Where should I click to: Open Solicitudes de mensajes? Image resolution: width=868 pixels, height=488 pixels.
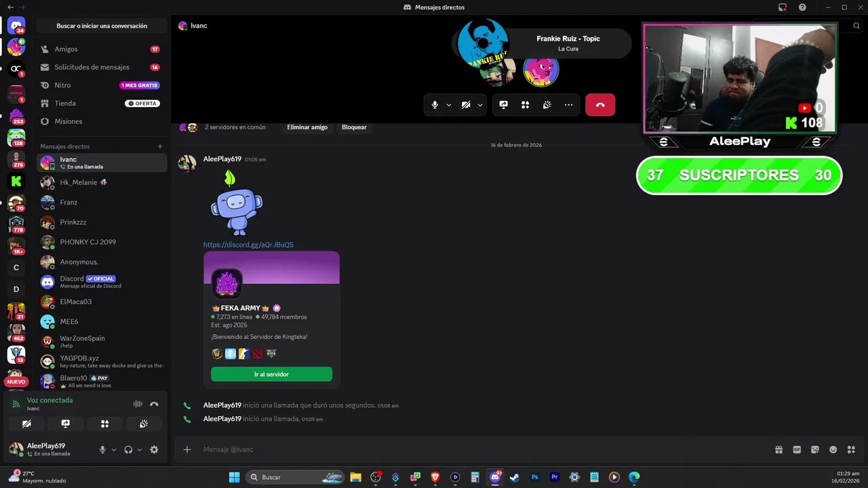(x=102, y=67)
